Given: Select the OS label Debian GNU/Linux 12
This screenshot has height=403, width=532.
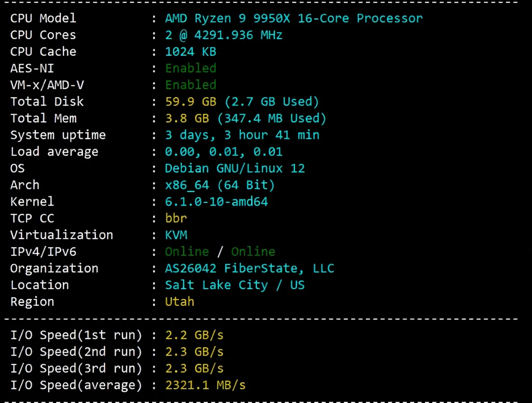Looking at the screenshot, I should pos(235,168).
